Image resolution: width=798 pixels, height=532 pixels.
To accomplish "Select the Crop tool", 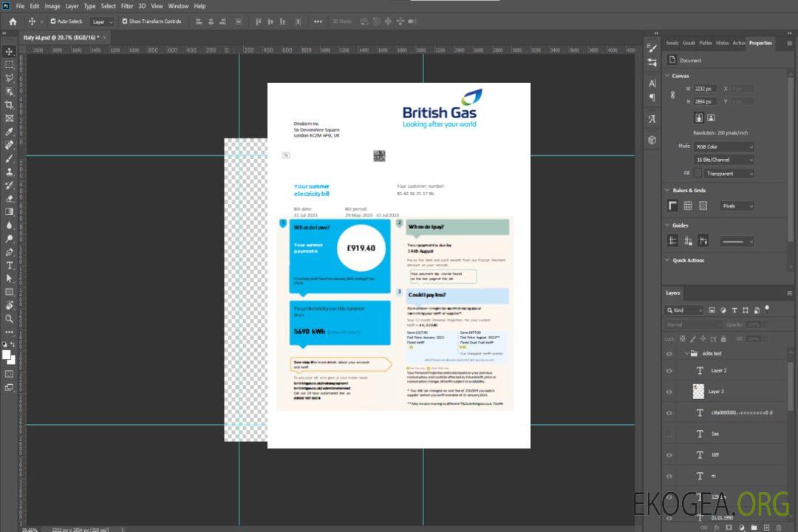I will (x=10, y=105).
